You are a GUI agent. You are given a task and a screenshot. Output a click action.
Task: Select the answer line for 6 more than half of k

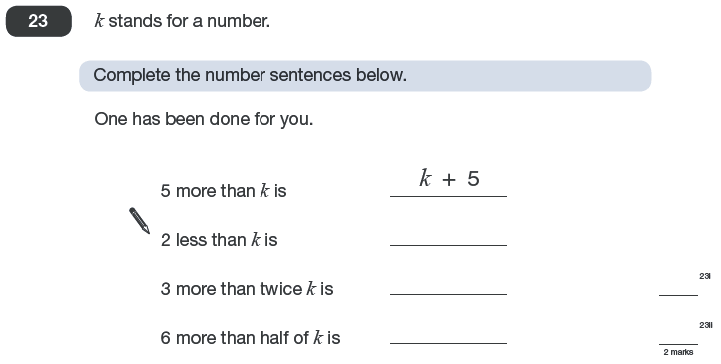point(448,343)
